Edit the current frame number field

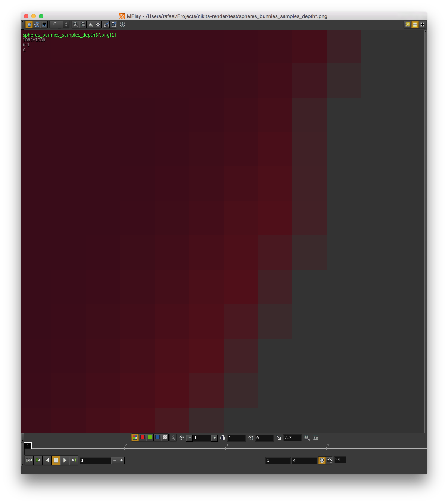[96, 460]
